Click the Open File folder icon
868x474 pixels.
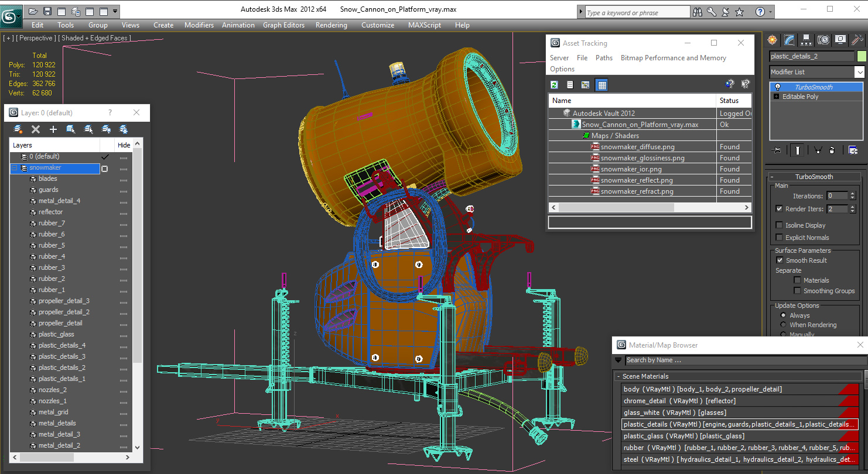[33, 11]
